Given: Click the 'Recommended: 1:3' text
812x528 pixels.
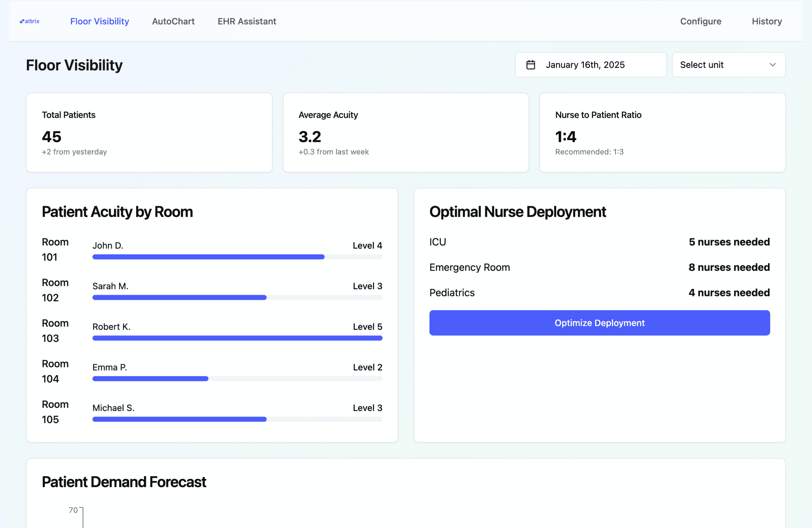Looking at the screenshot, I should pyautogui.click(x=589, y=152).
